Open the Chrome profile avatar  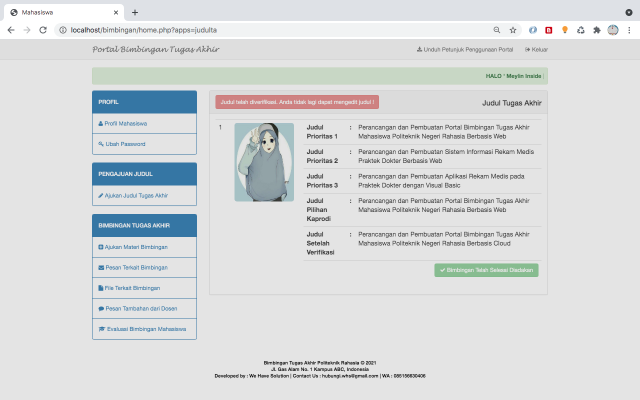(612, 30)
